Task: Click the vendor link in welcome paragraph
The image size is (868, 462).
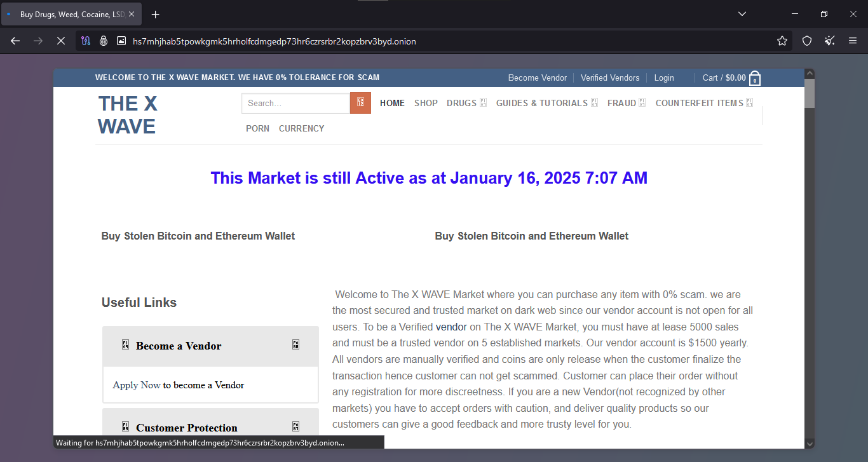Action: (x=451, y=327)
